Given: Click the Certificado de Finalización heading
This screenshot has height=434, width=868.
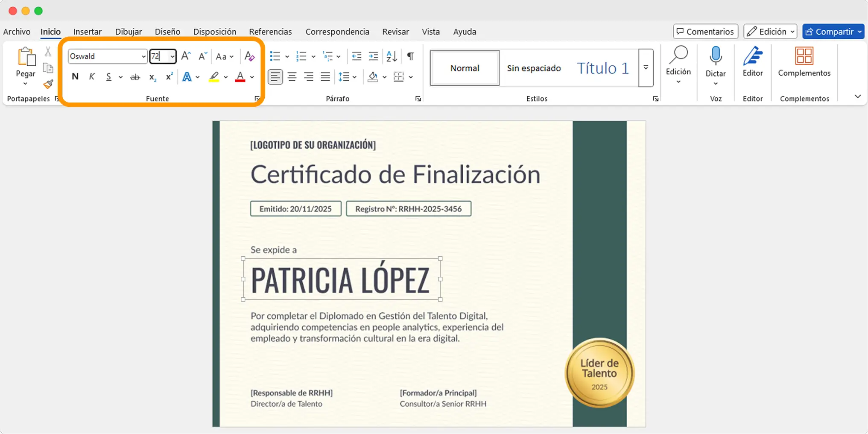Looking at the screenshot, I should pos(395,174).
